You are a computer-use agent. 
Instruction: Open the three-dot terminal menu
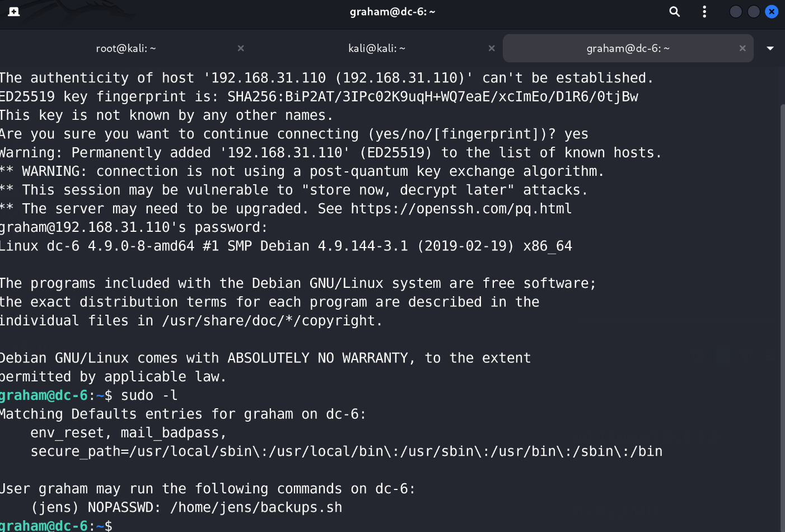coord(704,12)
